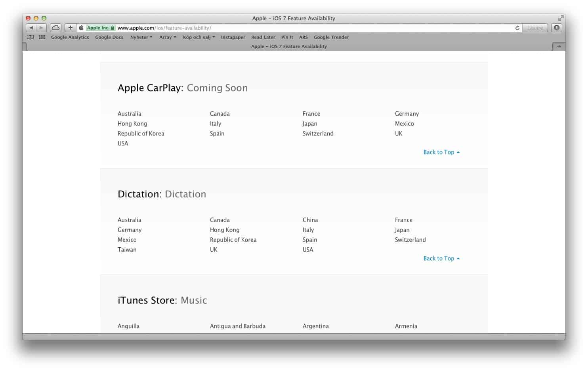The width and height of the screenshot is (588, 371).
Task: Expand the Array bookmarks folder
Action: (168, 37)
